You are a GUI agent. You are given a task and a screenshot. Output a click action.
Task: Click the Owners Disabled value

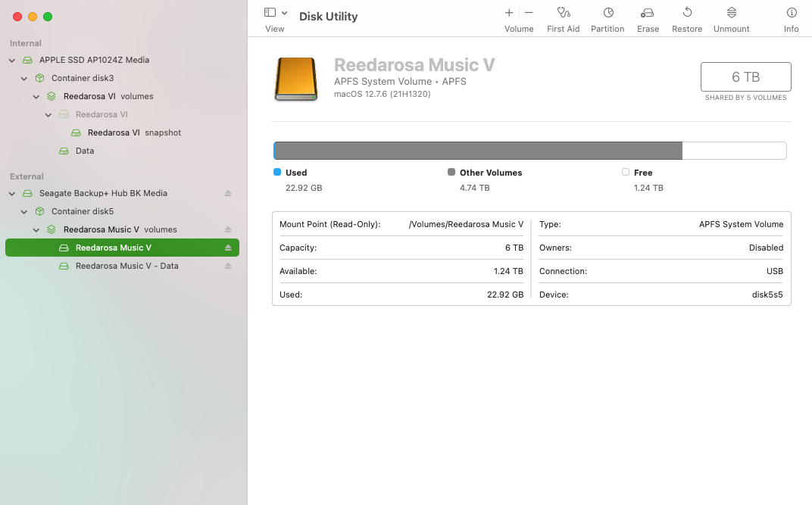coord(766,248)
